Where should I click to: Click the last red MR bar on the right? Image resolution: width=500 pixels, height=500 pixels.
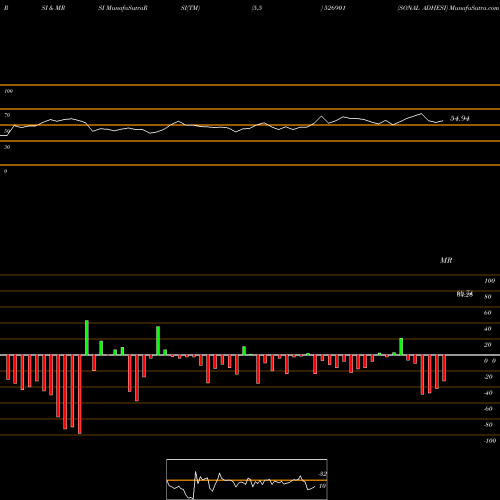point(444,368)
